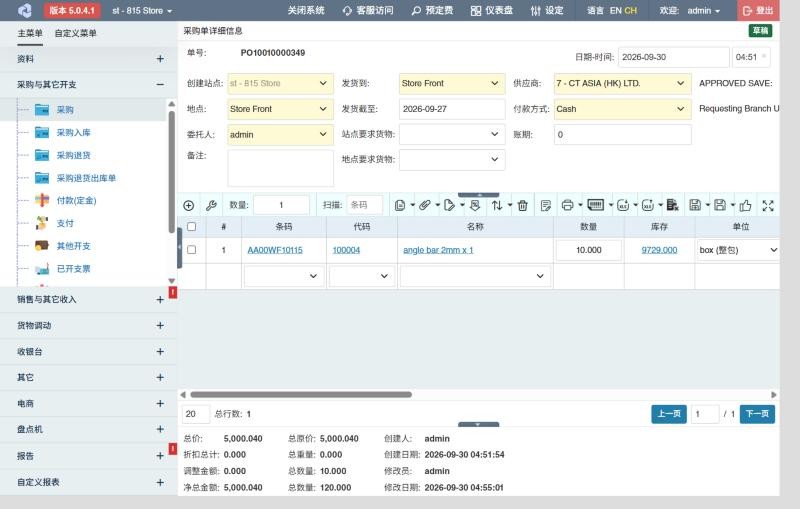Viewport: 800px width, 509px height.
Task: Open 采购入库 in the sidebar menu
Action: pos(73,133)
